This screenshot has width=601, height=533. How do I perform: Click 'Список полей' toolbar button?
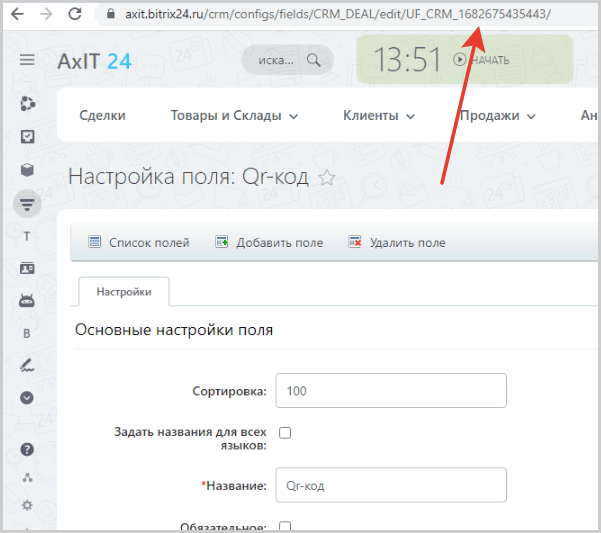point(139,242)
